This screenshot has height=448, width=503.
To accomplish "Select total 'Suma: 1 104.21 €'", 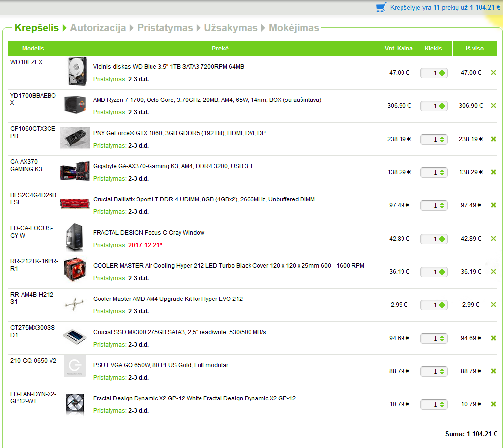I will pos(471,434).
